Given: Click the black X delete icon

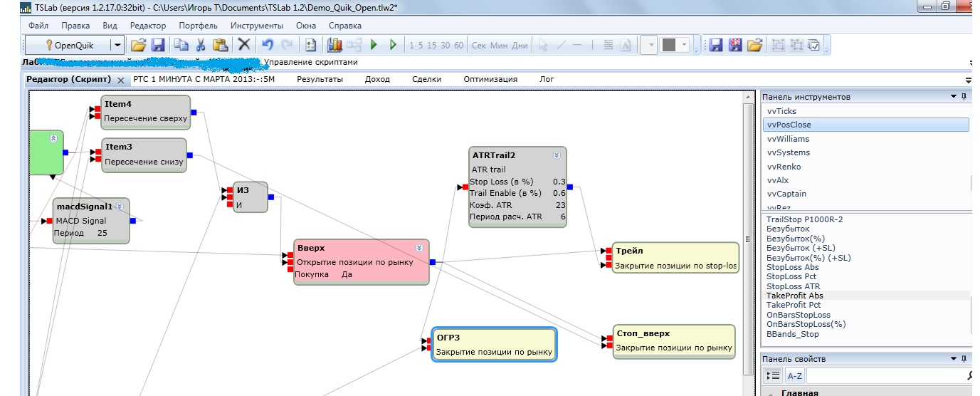Looking at the screenshot, I should point(244,45).
